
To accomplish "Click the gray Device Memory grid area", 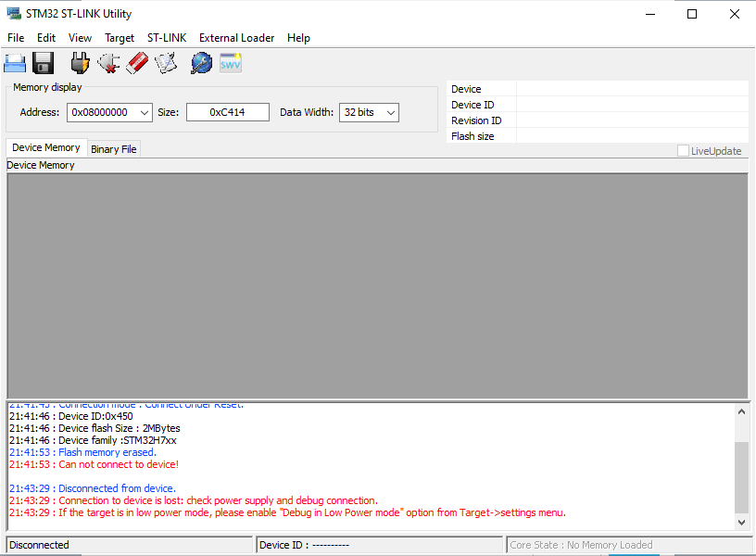I will tap(377, 286).
